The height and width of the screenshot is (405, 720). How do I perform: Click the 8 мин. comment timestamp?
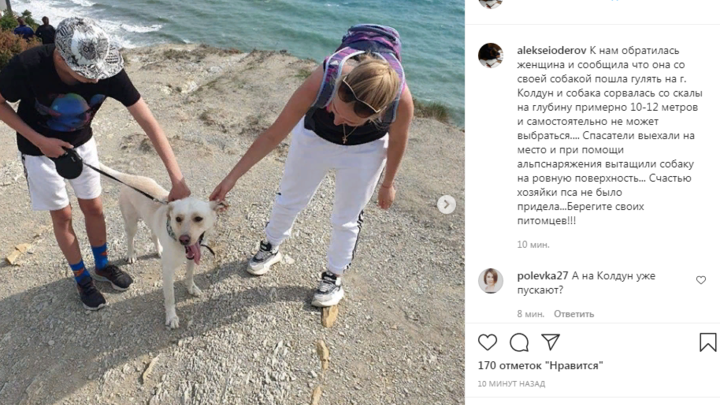click(x=530, y=314)
